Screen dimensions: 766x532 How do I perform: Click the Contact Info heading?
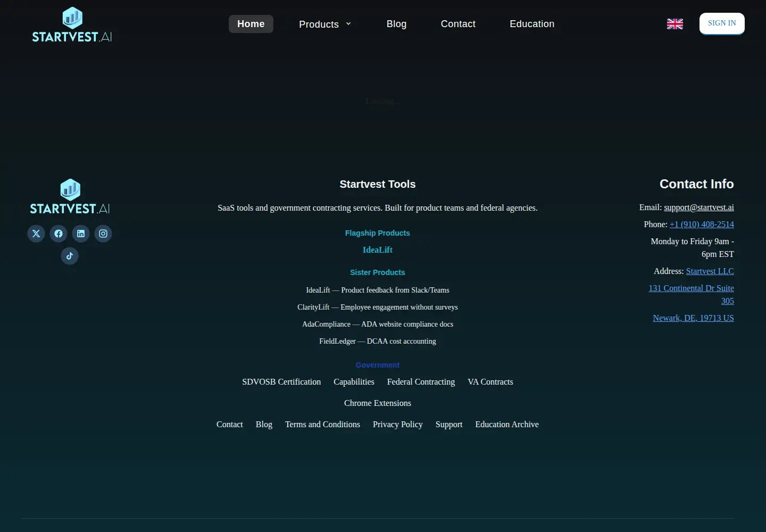pos(697,184)
